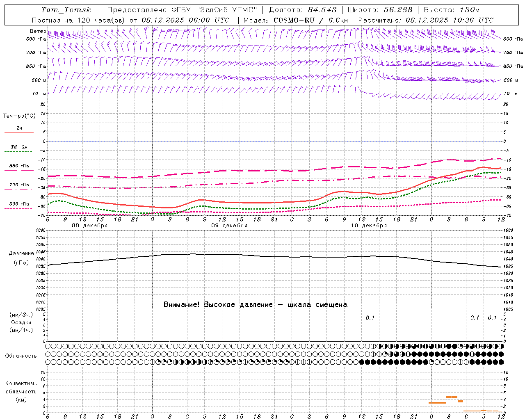Select the 08 декабря date label
The height and width of the screenshot is (420, 525).
tap(90, 226)
